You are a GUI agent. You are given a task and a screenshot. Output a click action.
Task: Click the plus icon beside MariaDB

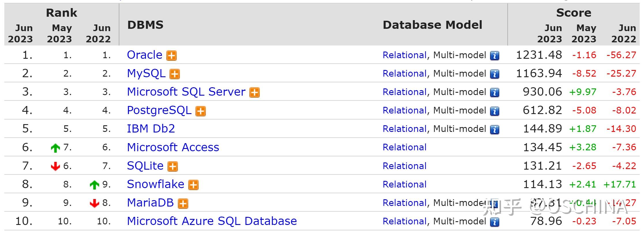pyautogui.click(x=183, y=204)
